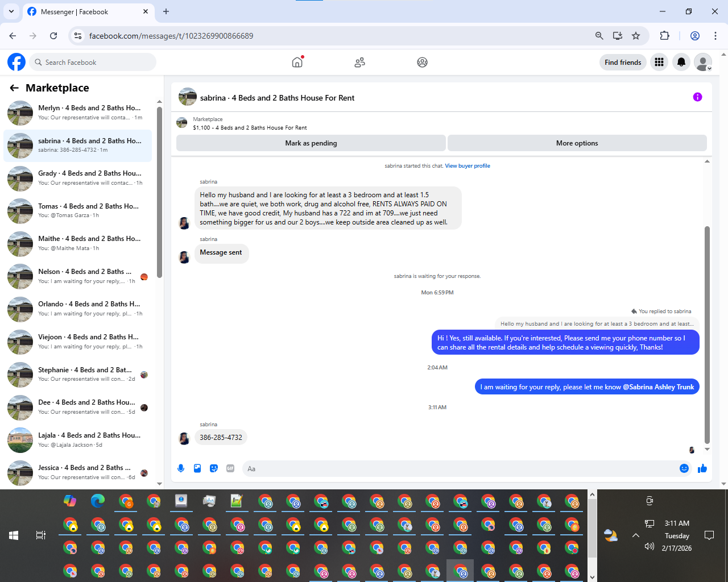Open the volume control in system tray
The image size is (728, 582).
649,547
